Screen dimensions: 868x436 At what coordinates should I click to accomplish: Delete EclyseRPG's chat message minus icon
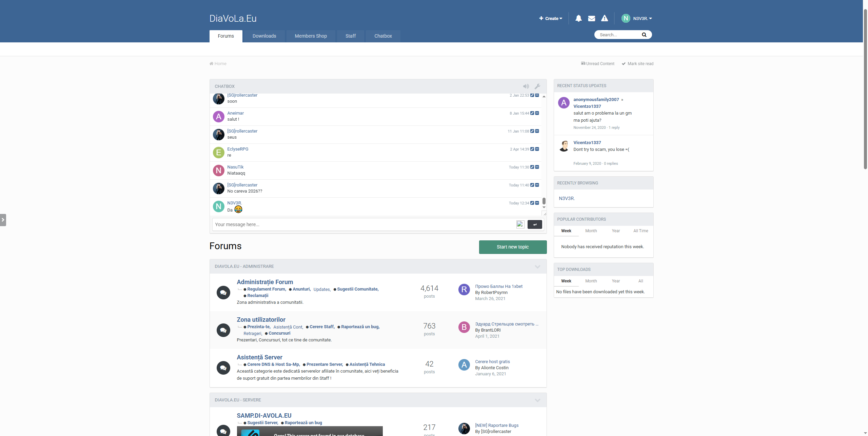click(x=537, y=149)
